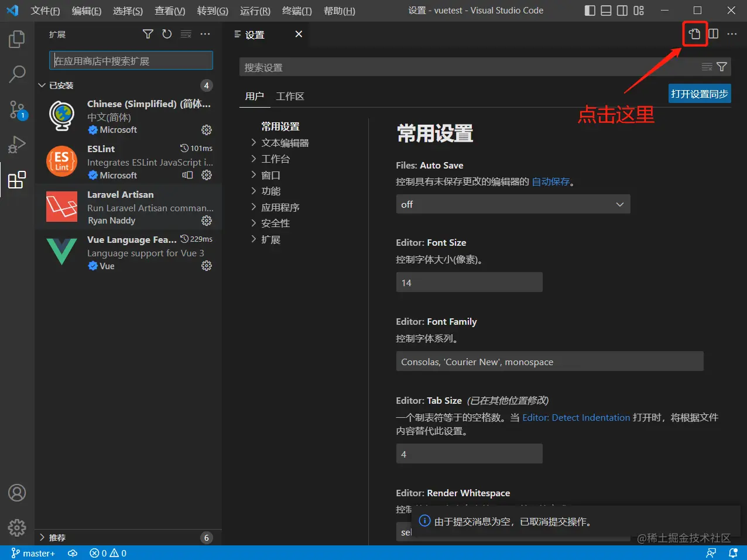Open the Laravel Artisan extension entry
The image size is (747, 560).
click(x=128, y=207)
